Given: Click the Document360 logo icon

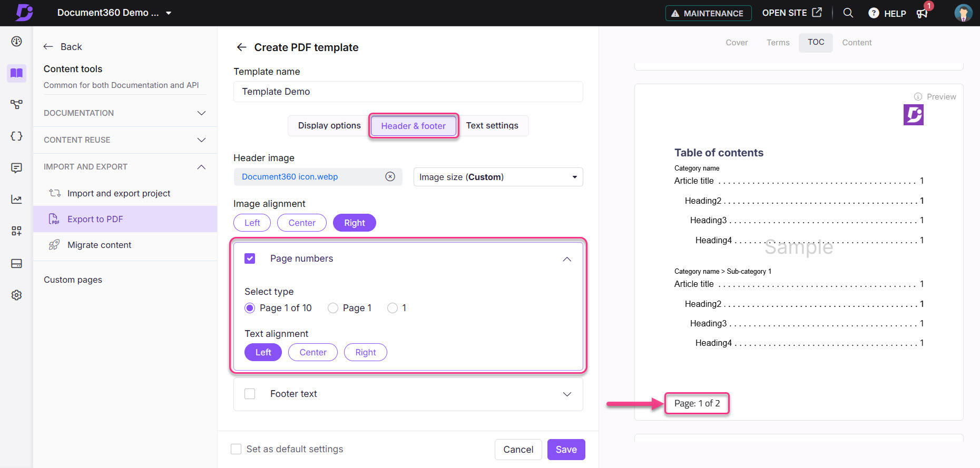Looking at the screenshot, I should [24, 13].
